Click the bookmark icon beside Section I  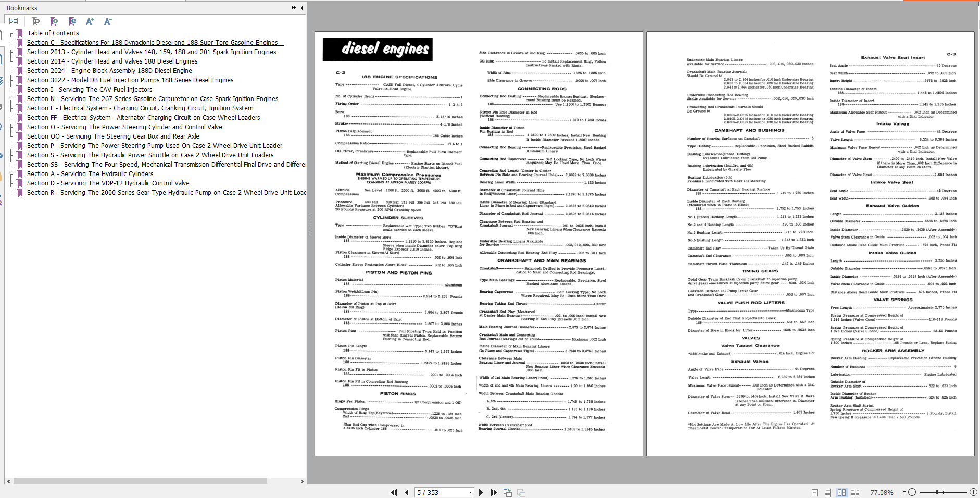20,89
